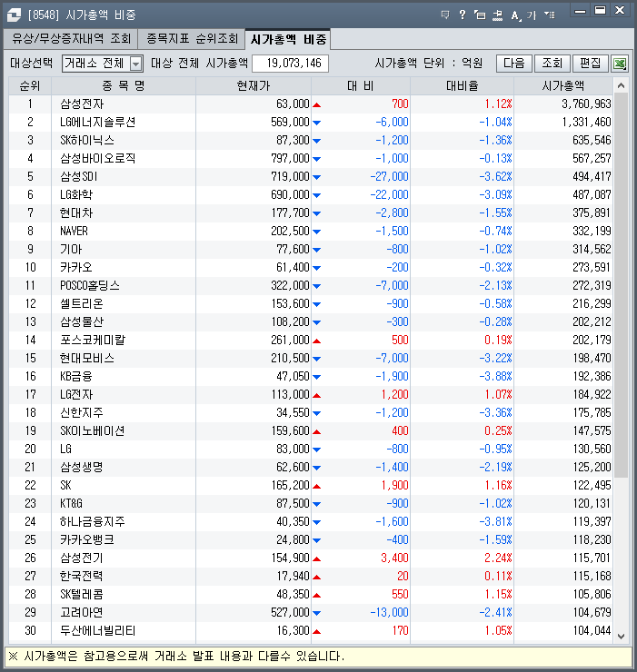Select 삼성SDI in the stock list
This screenshot has width=637, height=672.
click(x=78, y=176)
